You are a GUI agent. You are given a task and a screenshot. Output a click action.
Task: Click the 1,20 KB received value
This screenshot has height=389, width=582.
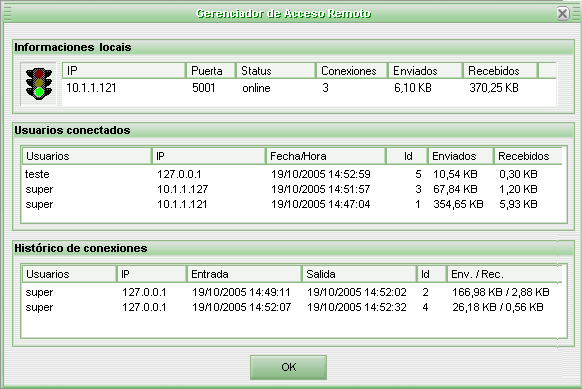518,189
